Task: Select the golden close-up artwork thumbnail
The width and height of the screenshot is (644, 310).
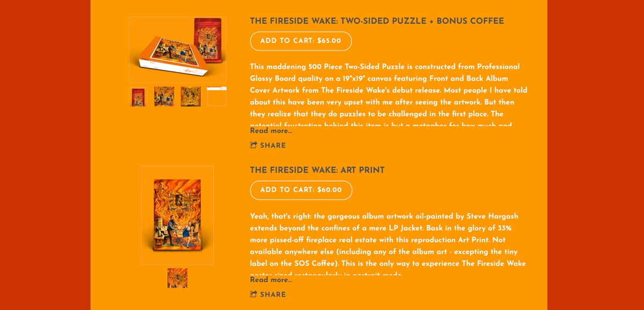Action: (x=191, y=96)
